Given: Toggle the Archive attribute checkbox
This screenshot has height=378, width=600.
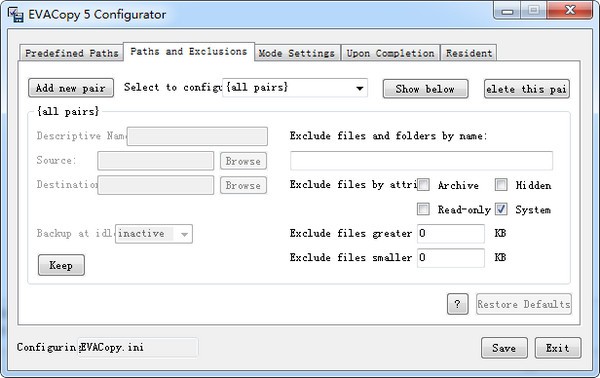Looking at the screenshot, I should [423, 185].
